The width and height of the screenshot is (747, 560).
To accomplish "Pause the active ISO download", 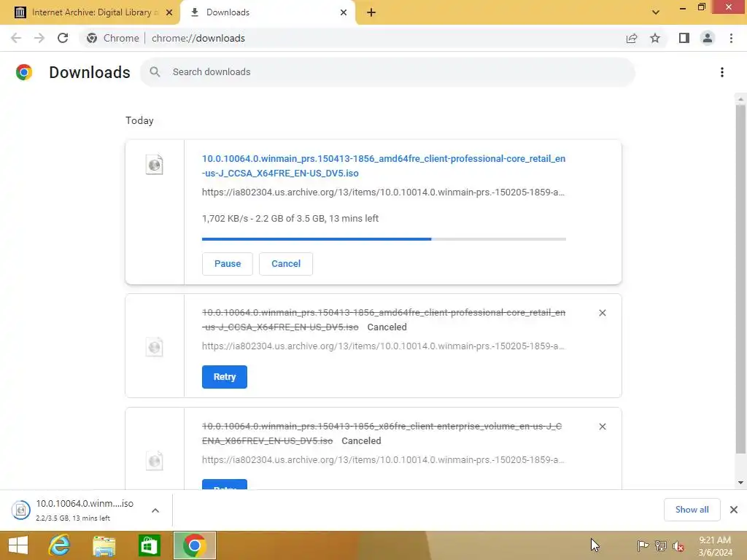I will [x=228, y=264].
